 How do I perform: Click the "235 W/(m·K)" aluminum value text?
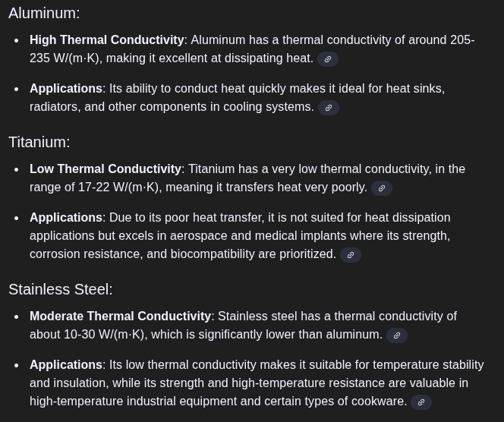67,58
